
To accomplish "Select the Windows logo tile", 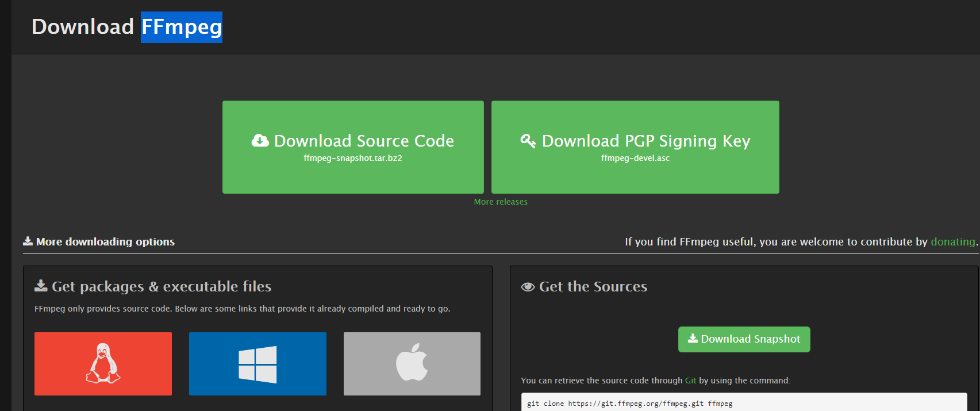I will (258, 364).
